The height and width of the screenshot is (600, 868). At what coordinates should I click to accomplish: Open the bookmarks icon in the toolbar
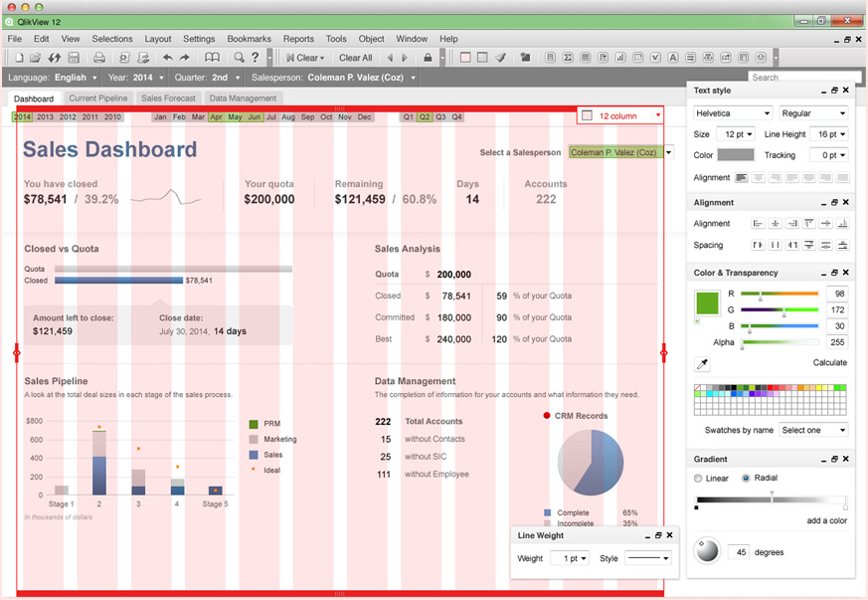213,57
